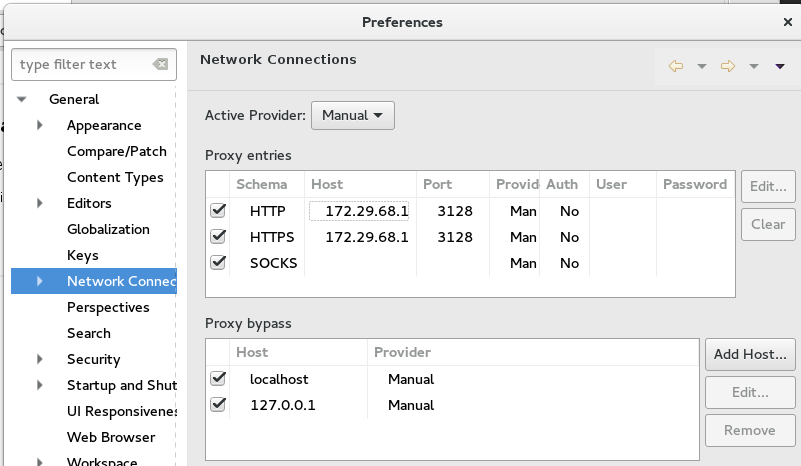This screenshot has height=466, width=801.
Task: Expand the Appearance tree node
Action: (x=39, y=125)
